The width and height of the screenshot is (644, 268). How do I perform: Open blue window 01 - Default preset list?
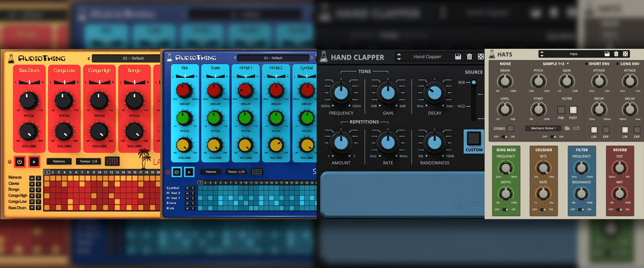(273, 57)
